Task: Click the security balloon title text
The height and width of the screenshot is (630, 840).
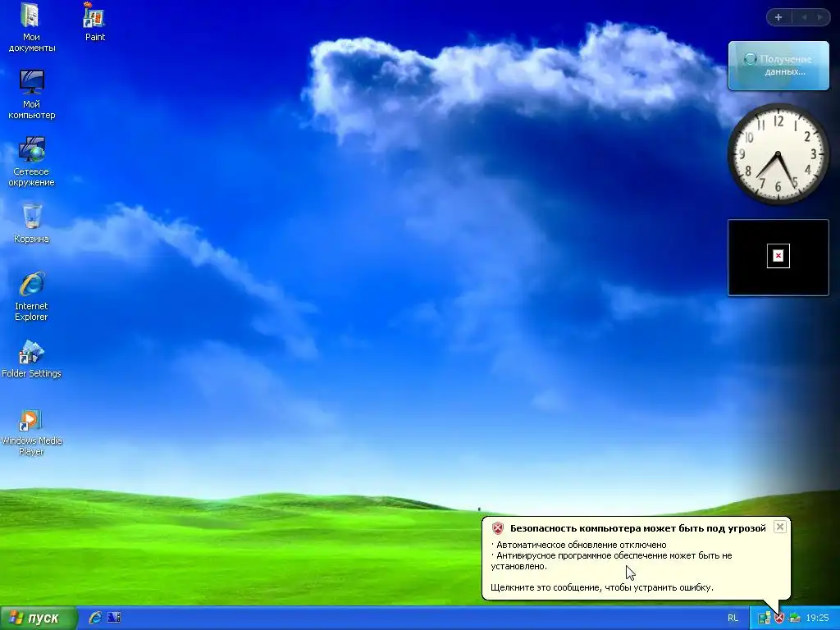Action: [x=638, y=528]
